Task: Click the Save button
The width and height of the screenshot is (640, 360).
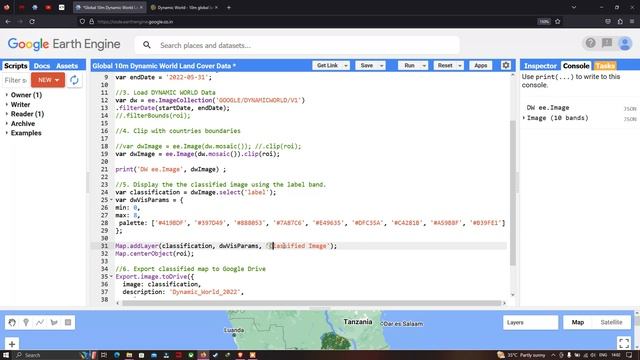Action: pos(367,66)
